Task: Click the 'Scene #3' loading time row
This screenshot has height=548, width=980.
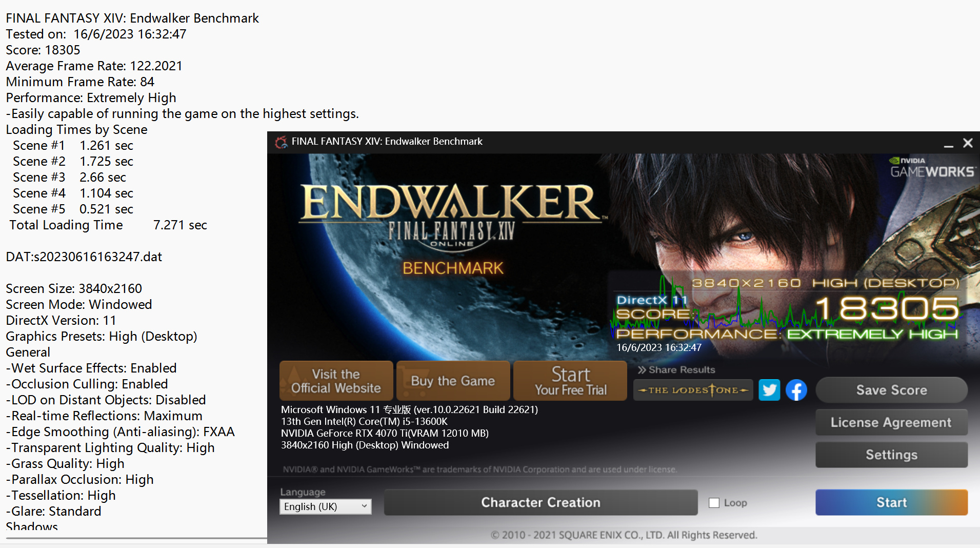Action: click(x=70, y=178)
